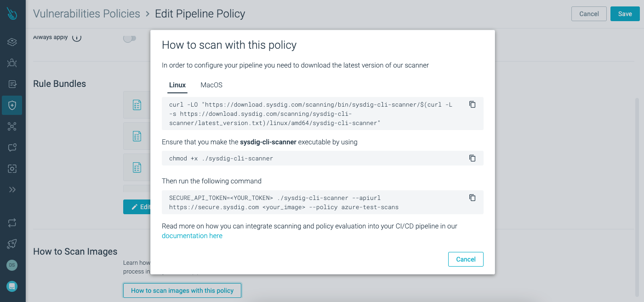
Task: Copy the chmod command
Action: click(x=472, y=158)
